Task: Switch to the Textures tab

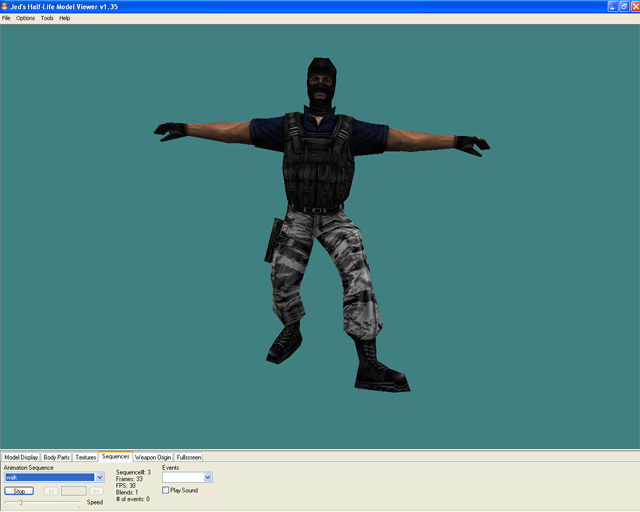Action: (86, 457)
